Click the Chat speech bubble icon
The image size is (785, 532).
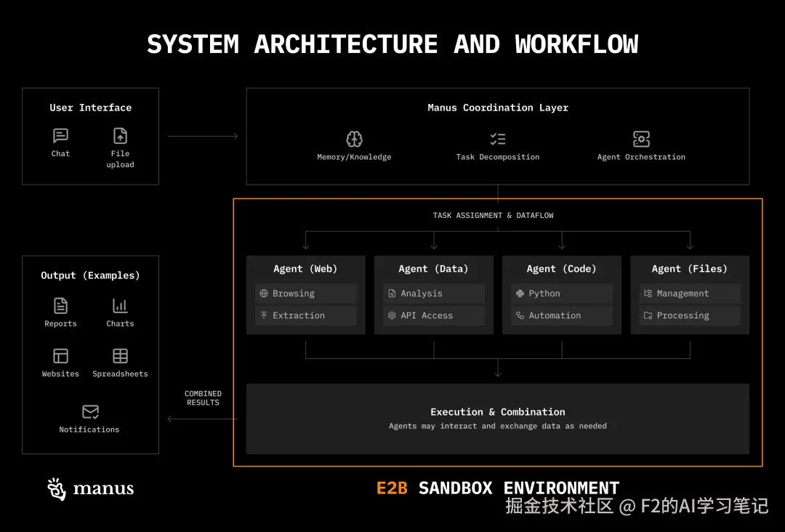tap(60, 136)
